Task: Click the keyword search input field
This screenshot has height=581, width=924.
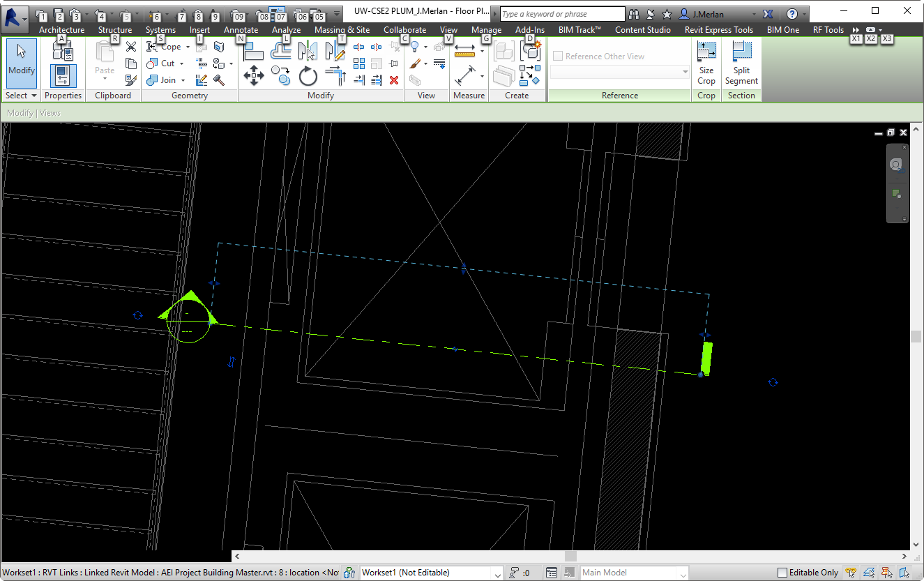Action: pos(562,14)
